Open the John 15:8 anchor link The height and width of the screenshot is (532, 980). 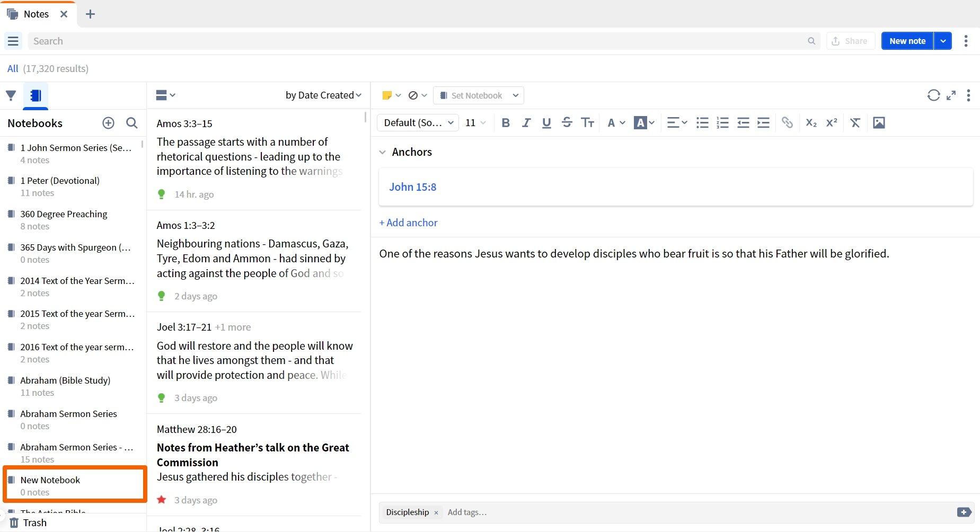(412, 187)
